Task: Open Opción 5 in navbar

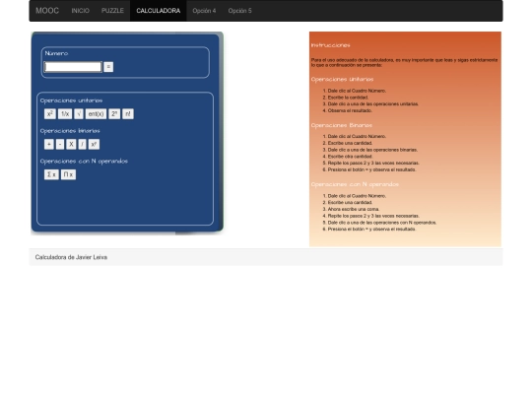Action: pos(239,11)
